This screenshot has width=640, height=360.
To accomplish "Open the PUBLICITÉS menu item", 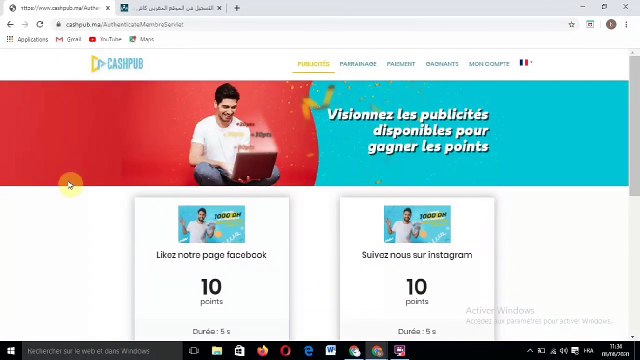I will coord(313,64).
